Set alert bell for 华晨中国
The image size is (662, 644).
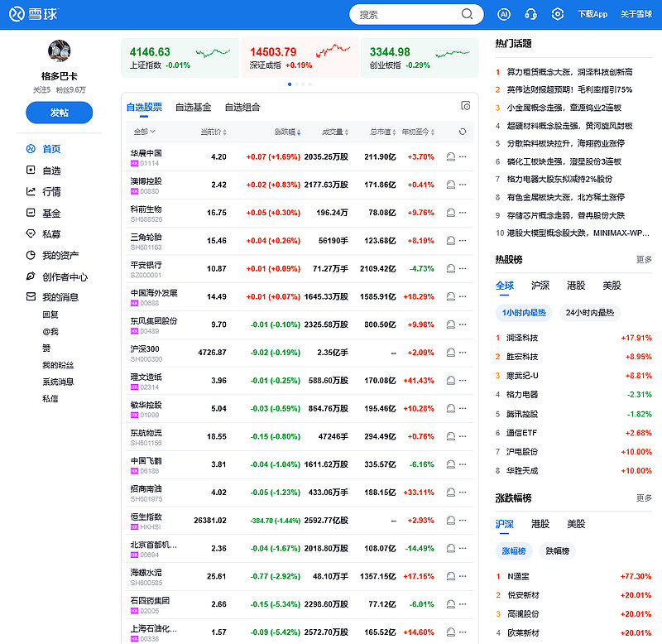point(451,156)
